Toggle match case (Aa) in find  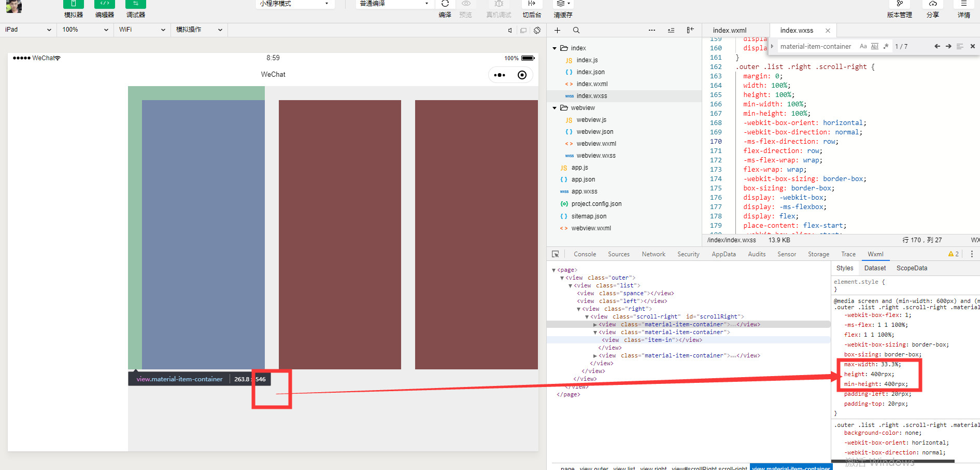863,46
